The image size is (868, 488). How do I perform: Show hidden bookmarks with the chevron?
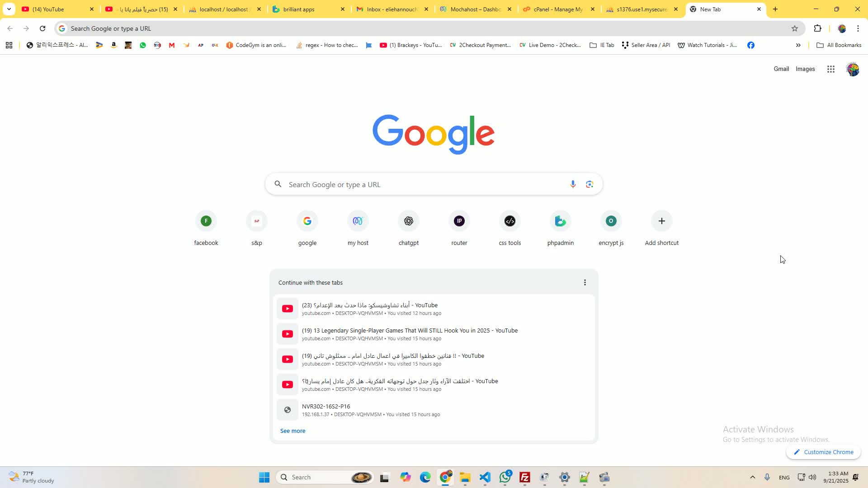798,45
